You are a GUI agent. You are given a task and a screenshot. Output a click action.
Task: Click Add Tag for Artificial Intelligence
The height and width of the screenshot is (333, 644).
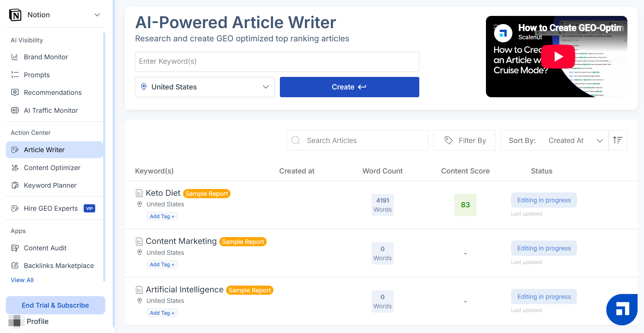pyautogui.click(x=162, y=313)
